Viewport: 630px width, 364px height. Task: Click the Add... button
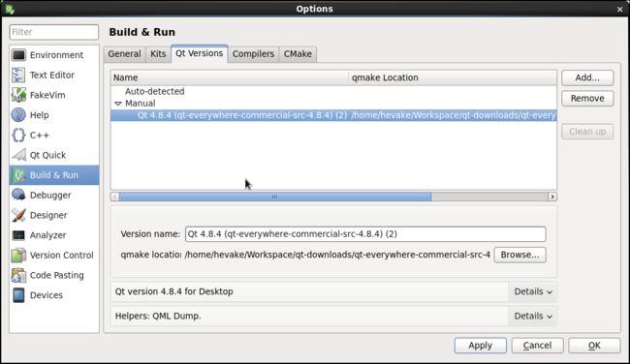click(587, 77)
